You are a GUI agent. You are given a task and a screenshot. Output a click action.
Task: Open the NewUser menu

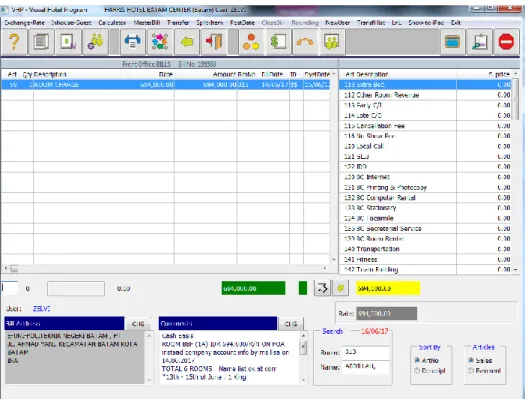coord(338,23)
